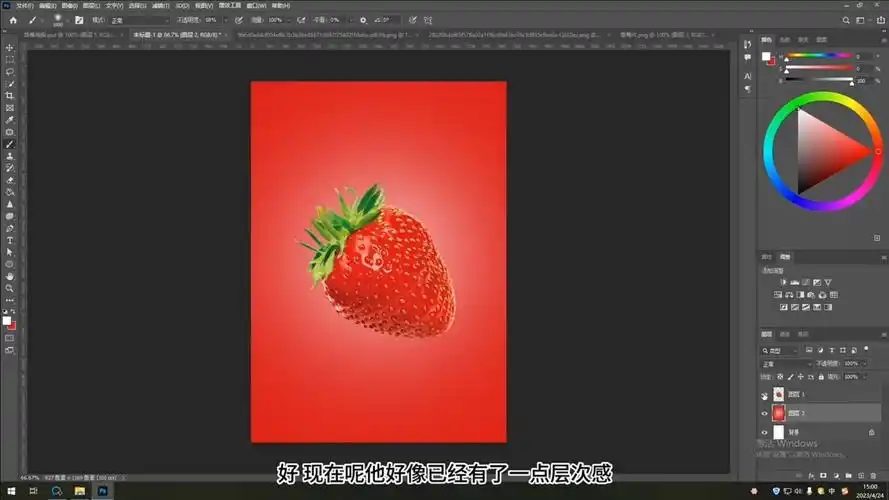This screenshot has height=500, width=889.
Task: Select the Frame tool
Action: tap(10, 108)
